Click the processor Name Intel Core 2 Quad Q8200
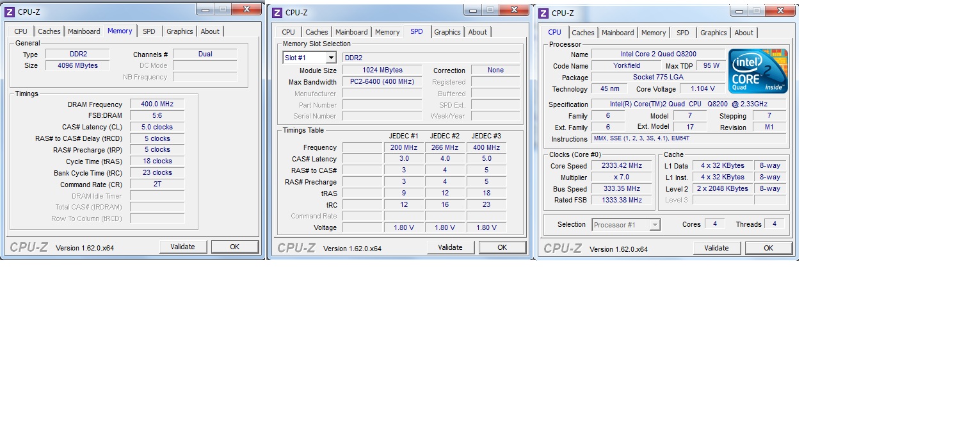This screenshot has height=435, width=980. coord(658,54)
